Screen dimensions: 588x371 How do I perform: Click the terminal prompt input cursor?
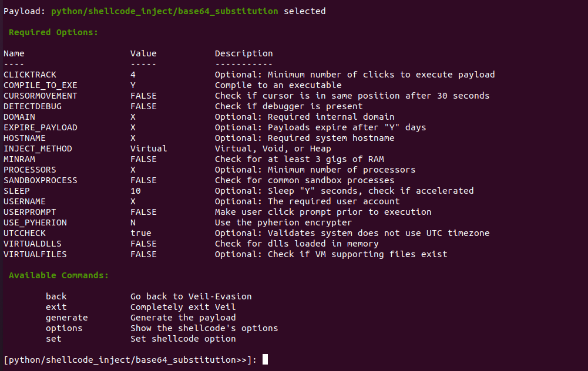tap(266, 360)
